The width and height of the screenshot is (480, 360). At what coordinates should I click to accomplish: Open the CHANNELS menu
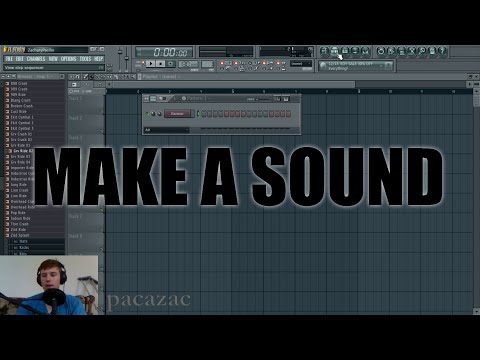click(36, 59)
